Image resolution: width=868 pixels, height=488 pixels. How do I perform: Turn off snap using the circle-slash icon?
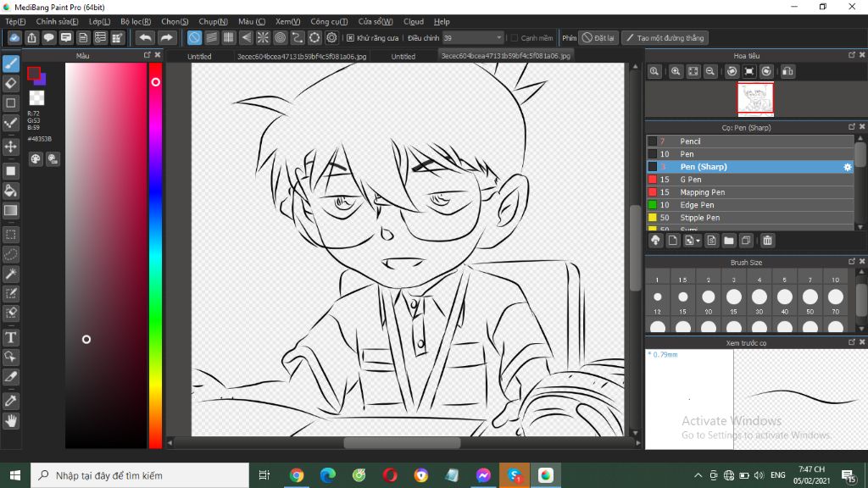(194, 37)
